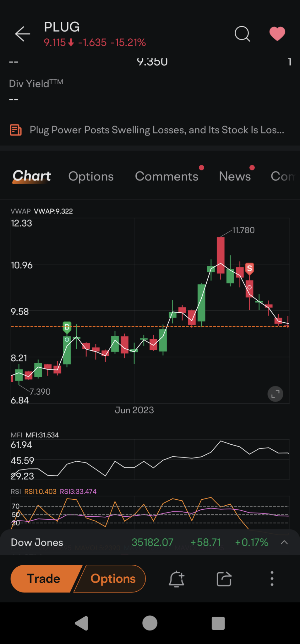This screenshot has height=644, width=300.
Task: Select the MFI indicator label
Action: (16, 435)
